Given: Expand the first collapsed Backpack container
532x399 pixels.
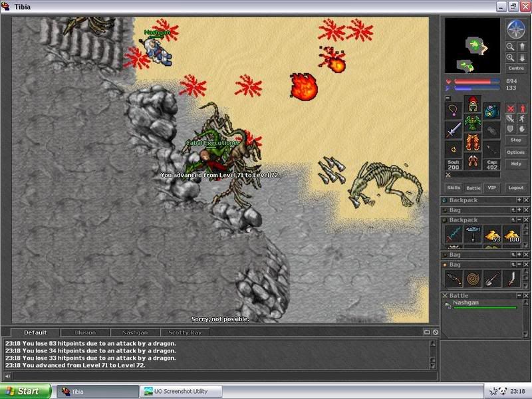Looking at the screenshot, I should pos(519,200).
